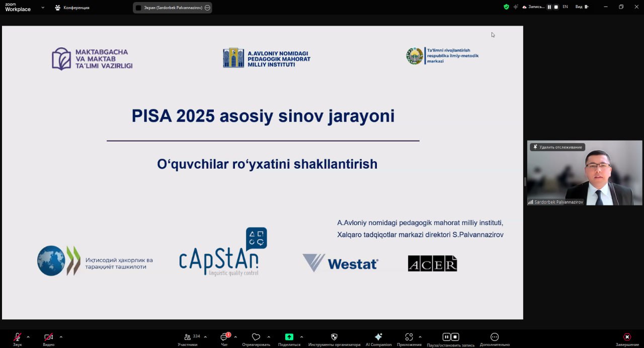Stop recording in the bottom toolbar
Image resolution: width=644 pixels, height=348 pixels.
(455, 337)
